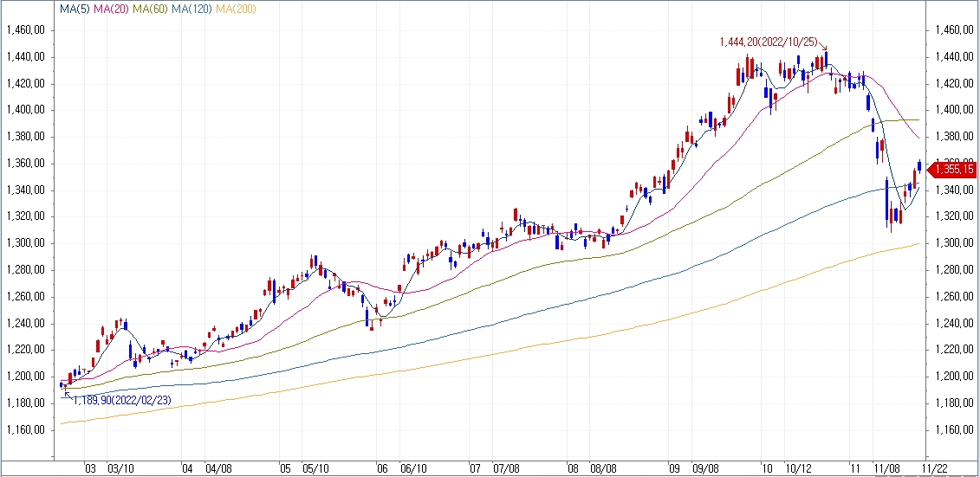Select the red current price tag 1,355.15
The height and width of the screenshot is (477, 980).
coord(954,170)
